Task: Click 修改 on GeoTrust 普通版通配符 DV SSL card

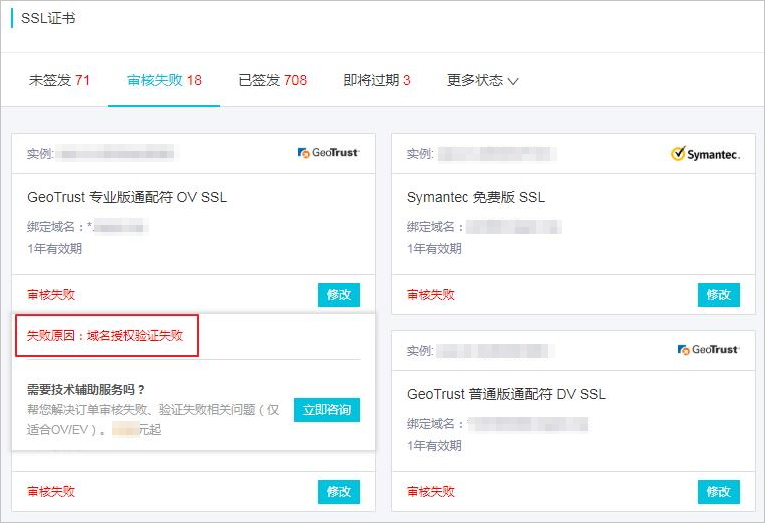Action: pos(719,491)
